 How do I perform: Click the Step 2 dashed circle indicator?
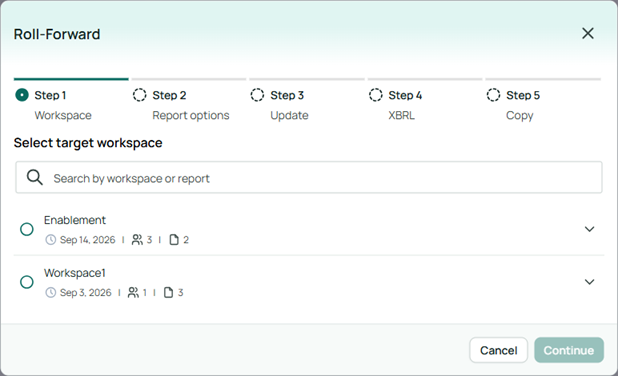coord(140,95)
